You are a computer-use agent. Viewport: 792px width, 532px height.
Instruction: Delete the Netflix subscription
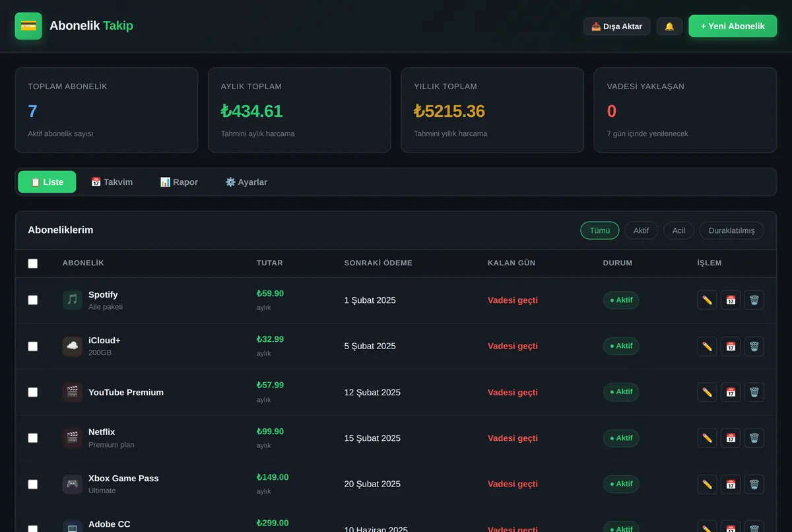click(x=754, y=438)
